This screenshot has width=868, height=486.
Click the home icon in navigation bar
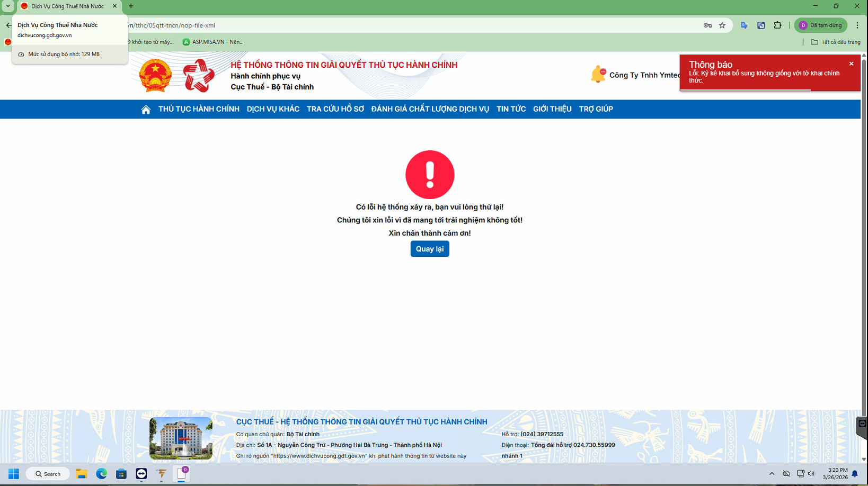click(146, 109)
